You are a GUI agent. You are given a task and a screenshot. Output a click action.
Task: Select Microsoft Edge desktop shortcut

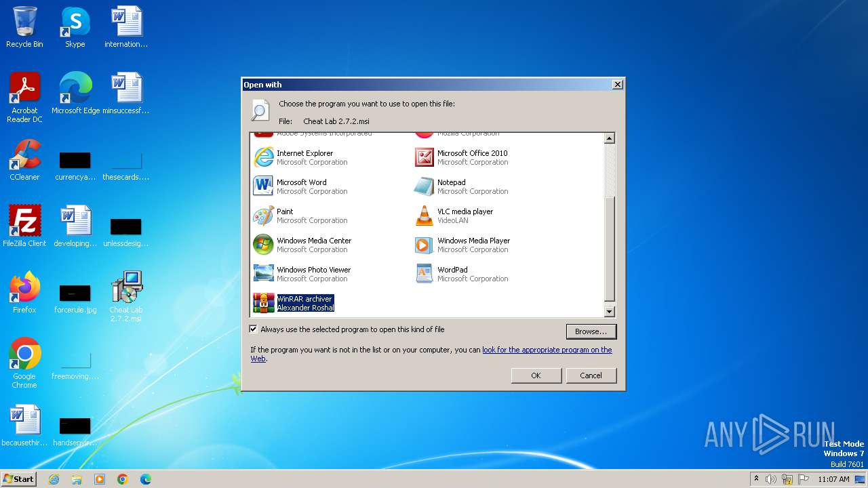pos(75,94)
